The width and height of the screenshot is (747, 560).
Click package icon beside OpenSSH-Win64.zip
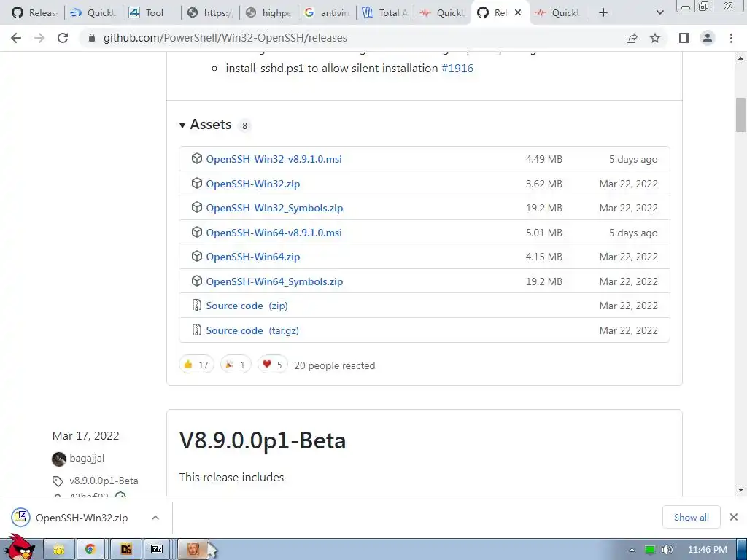[197, 256]
